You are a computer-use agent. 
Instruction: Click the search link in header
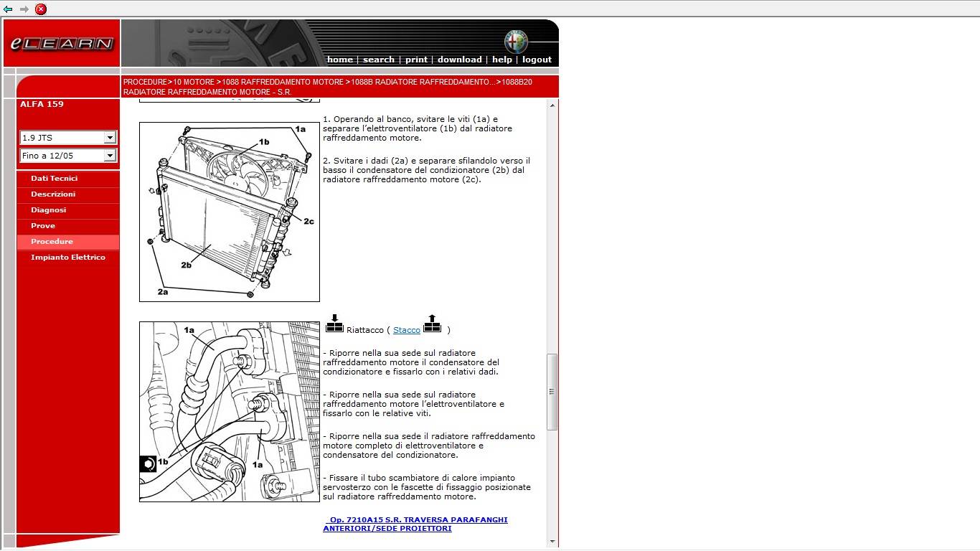point(379,60)
